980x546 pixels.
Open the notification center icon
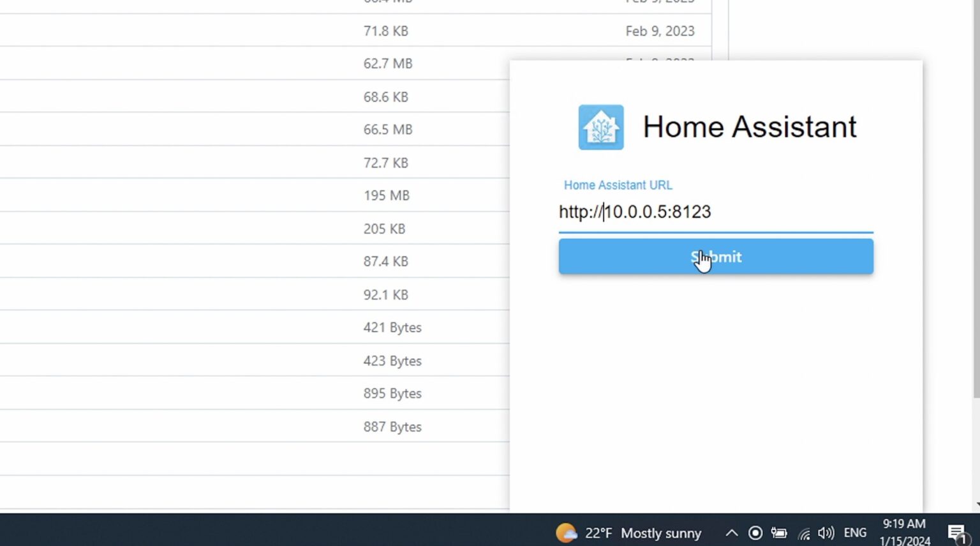point(955,532)
